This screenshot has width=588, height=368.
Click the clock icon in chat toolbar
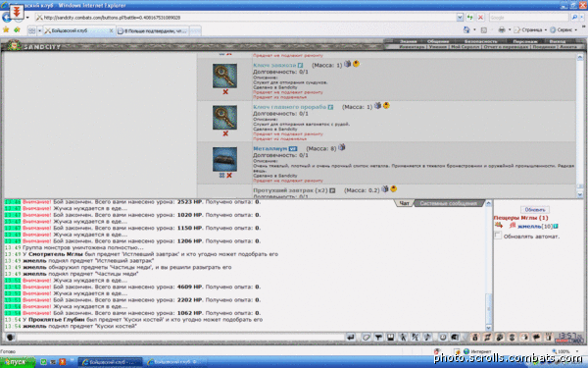[x=443, y=338]
